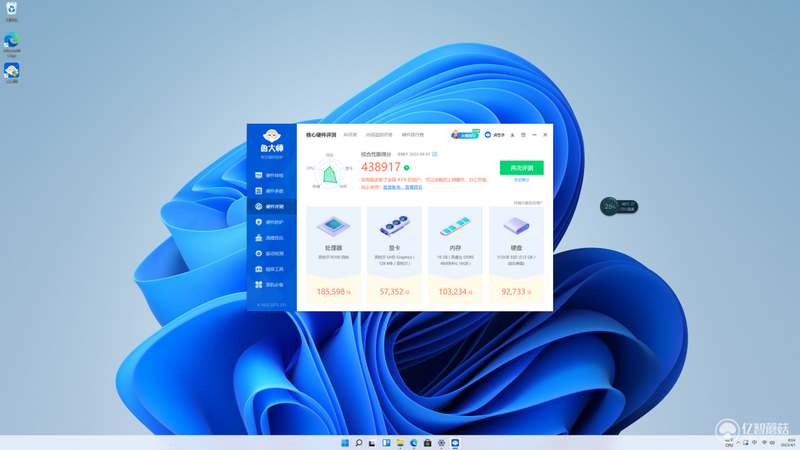Image resolution: width=800 pixels, height=450 pixels.
Task: Open the Recycle Bin desktop icon
Action: coord(11,12)
